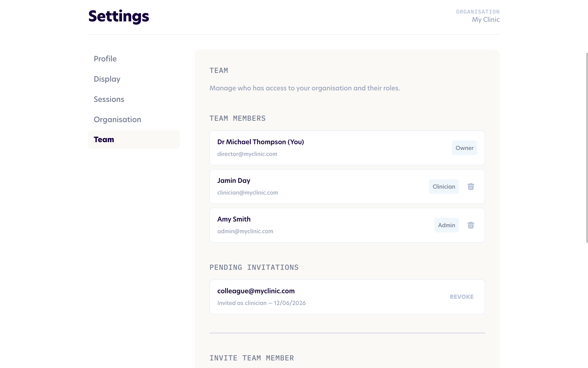Click the Jamin Day name
Viewport: 588px width, 368px height.
point(234,181)
